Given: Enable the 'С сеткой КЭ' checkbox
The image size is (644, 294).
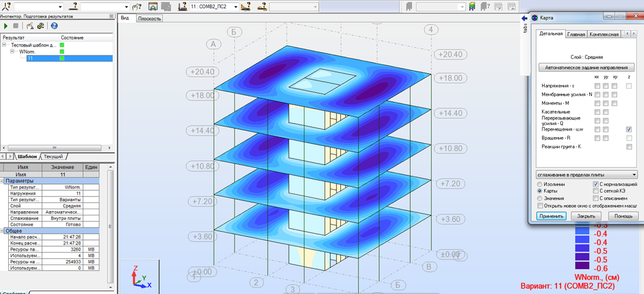Looking at the screenshot, I should 596,190.
